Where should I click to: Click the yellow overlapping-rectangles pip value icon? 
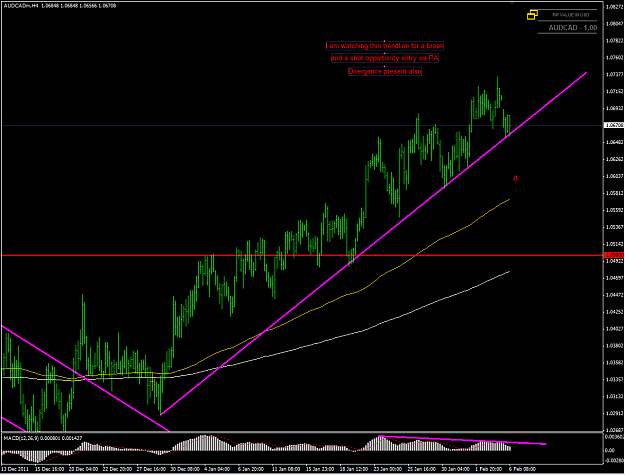pos(532,15)
